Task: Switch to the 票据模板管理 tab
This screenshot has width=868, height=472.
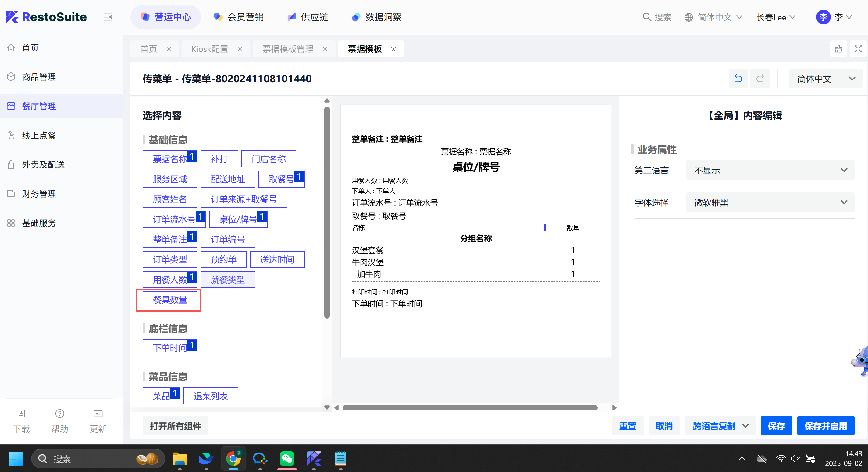Action: (x=288, y=49)
